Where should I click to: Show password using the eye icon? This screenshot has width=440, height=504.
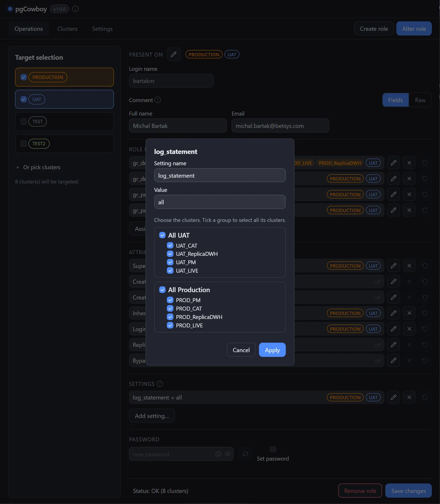(x=228, y=454)
